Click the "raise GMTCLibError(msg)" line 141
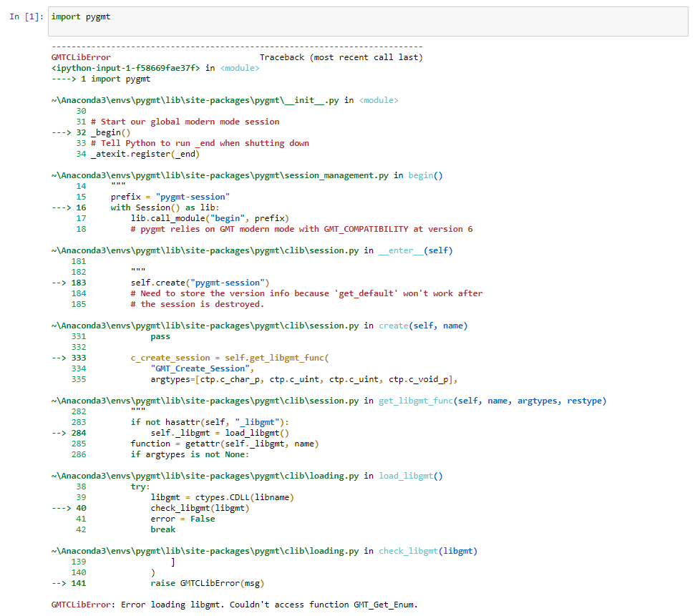Image resolution: width=695 pixels, height=616 pixels. click(x=207, y=583)
